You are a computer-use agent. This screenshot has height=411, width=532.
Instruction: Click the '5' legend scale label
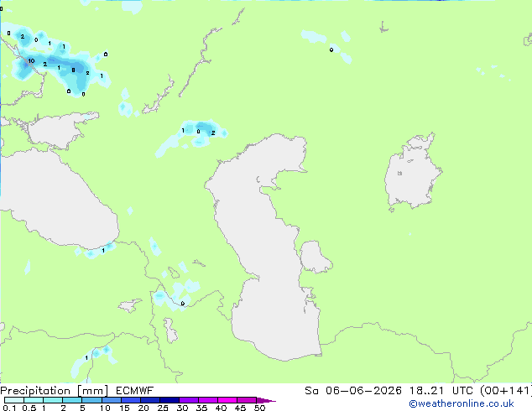point(82,408)
